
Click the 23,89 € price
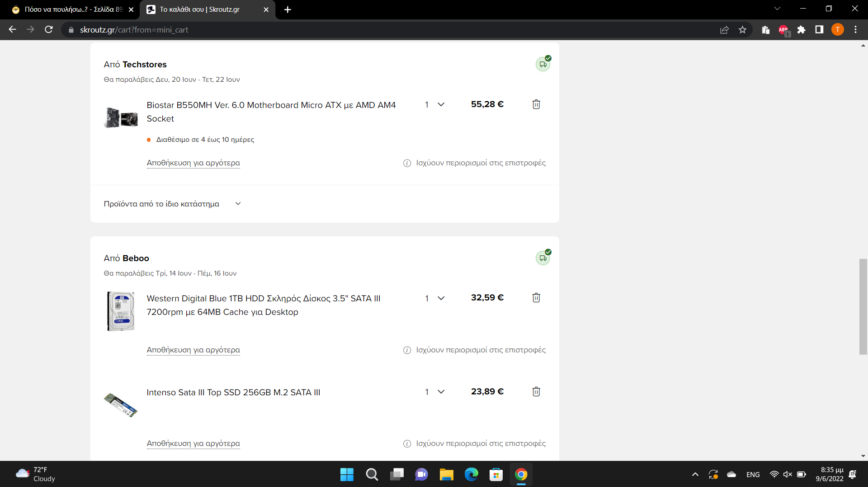[487, 392]
